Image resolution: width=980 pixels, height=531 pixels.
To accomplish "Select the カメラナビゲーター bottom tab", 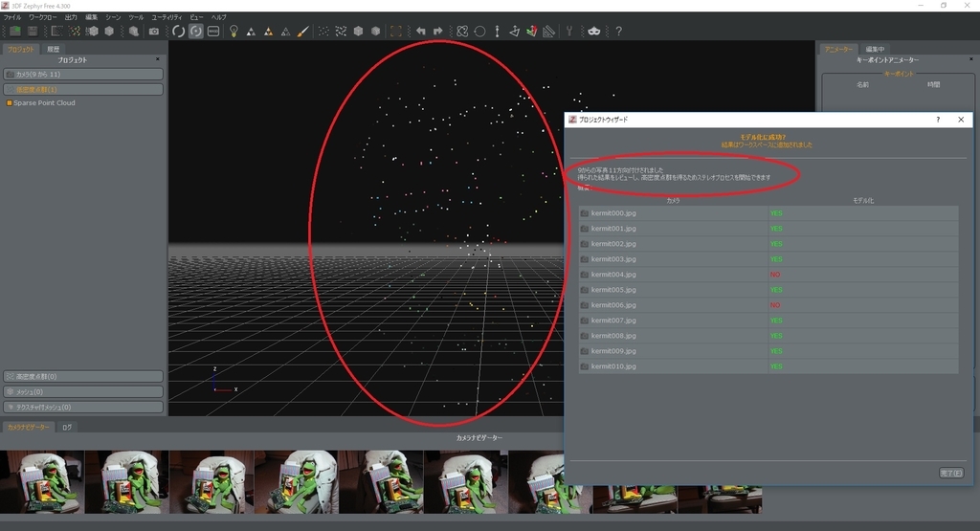I will [28, 428].
